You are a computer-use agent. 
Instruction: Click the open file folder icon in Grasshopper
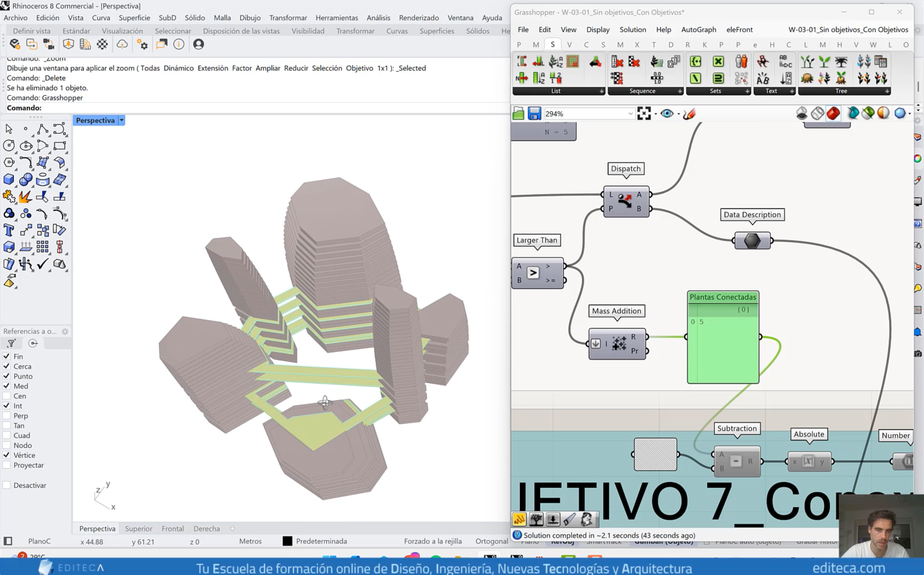tap(519, 113)
